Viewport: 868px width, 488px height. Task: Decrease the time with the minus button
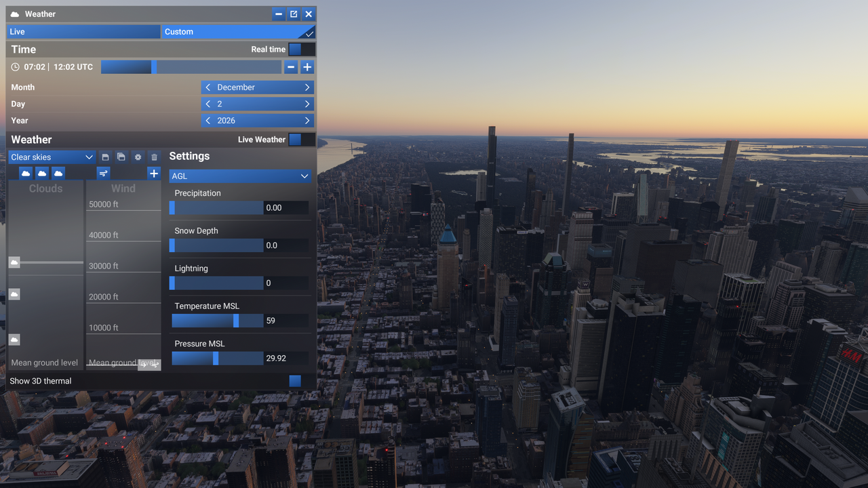coord(291,67)
